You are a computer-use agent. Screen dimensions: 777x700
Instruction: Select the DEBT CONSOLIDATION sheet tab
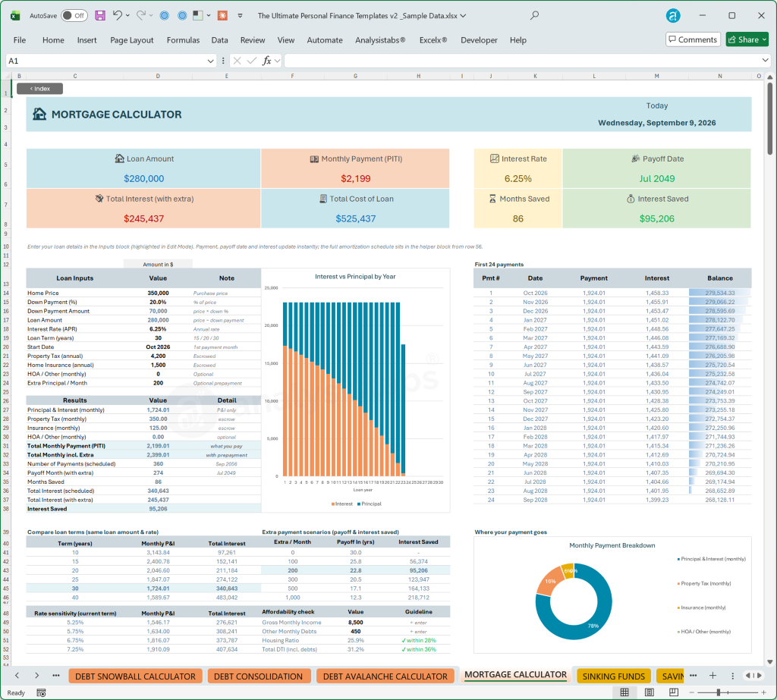pyautogui.click(x=258, y=676)
